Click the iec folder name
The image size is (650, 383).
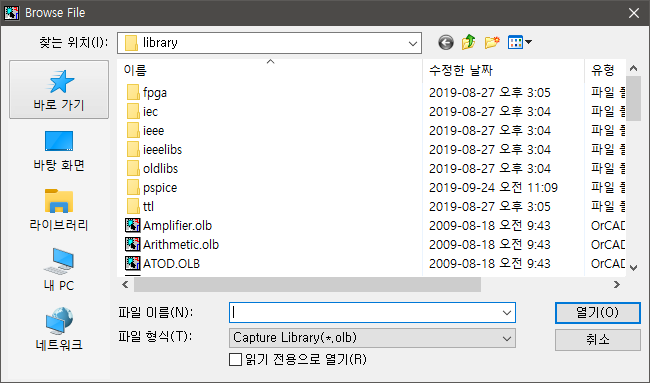150,112
